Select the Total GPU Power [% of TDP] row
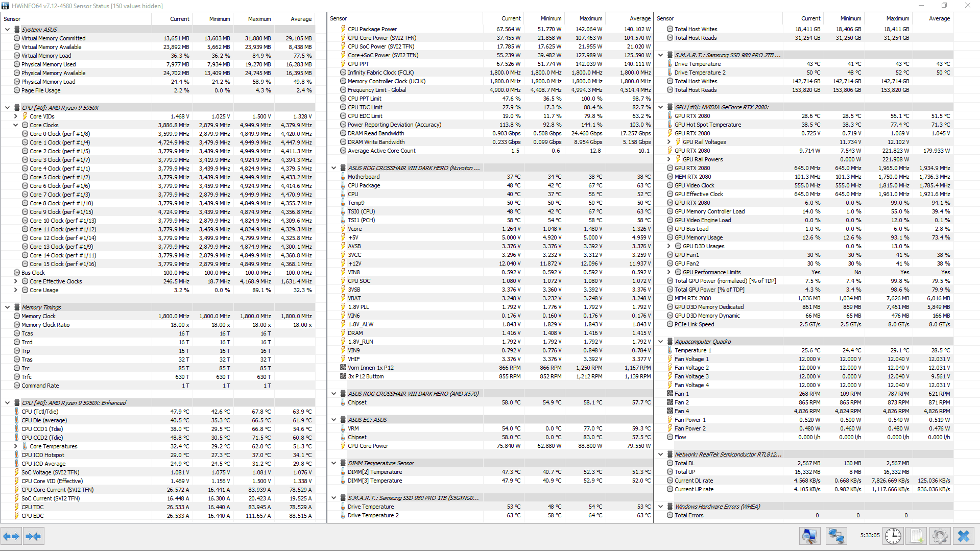The height and width of the screenshot is (551, 980). coord(804,290)
